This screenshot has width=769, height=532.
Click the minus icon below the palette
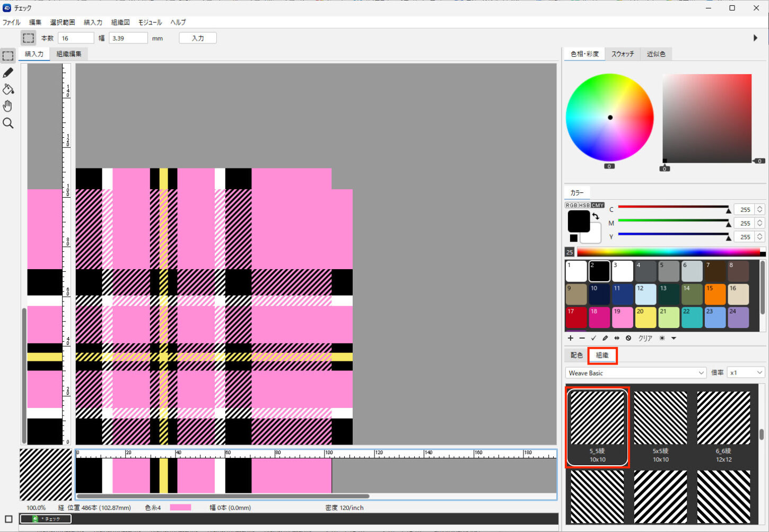tap(582, 338)
